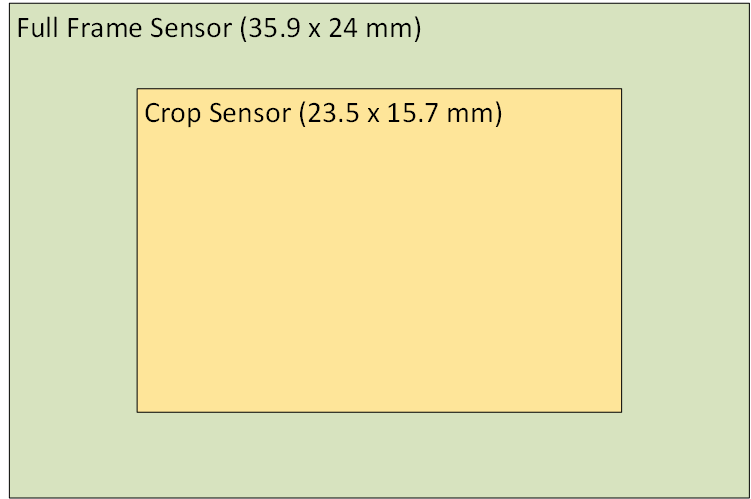Click the bottom-right corner of the green rectangle
751x499 pixels.
click(746, 495)
